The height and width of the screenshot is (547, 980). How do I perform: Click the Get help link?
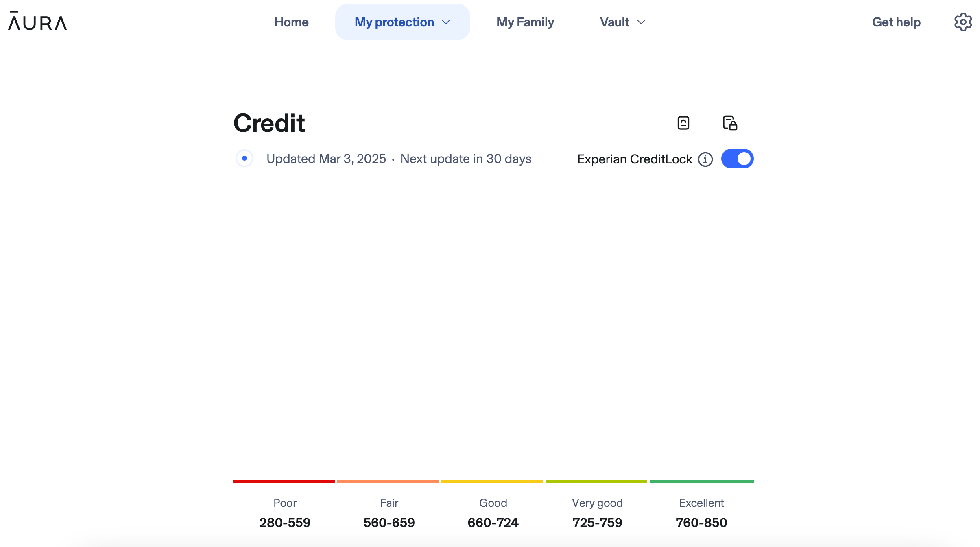896,22
